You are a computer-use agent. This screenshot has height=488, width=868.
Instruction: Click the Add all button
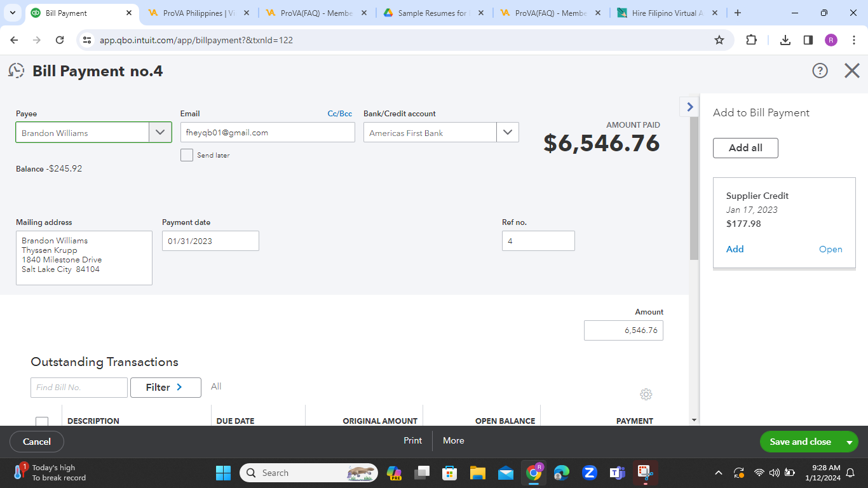pos(745,148)
